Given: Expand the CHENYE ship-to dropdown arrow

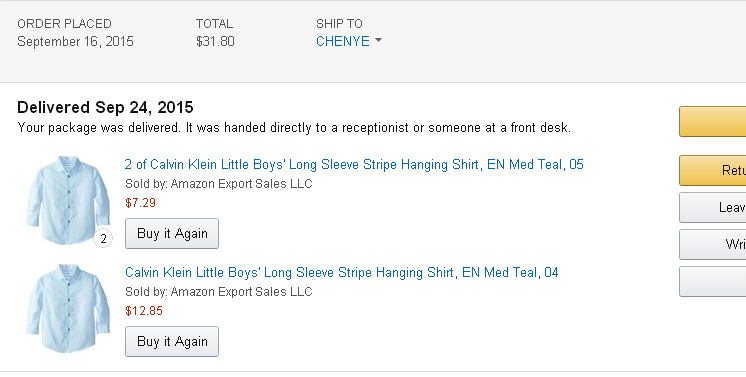Looking at the screenshot, I should pyautogui.click(x=378, y=40).
